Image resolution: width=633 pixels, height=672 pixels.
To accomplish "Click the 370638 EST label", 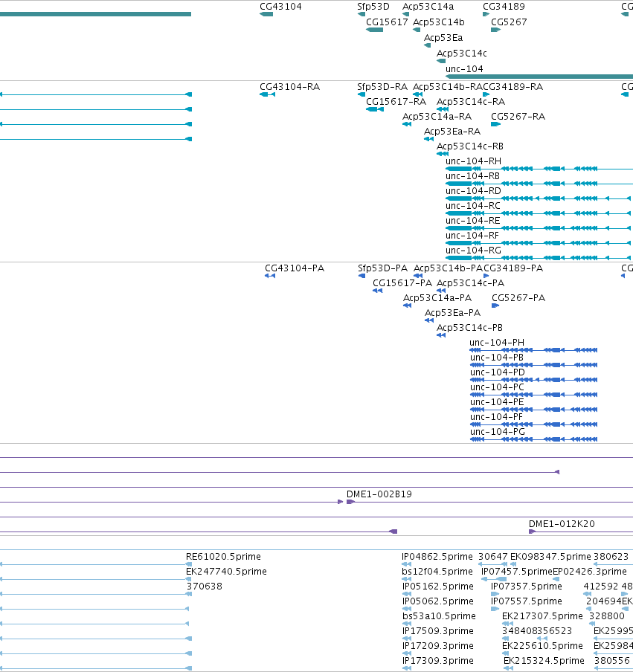I will pyautogui.click(x=204, y=586).
